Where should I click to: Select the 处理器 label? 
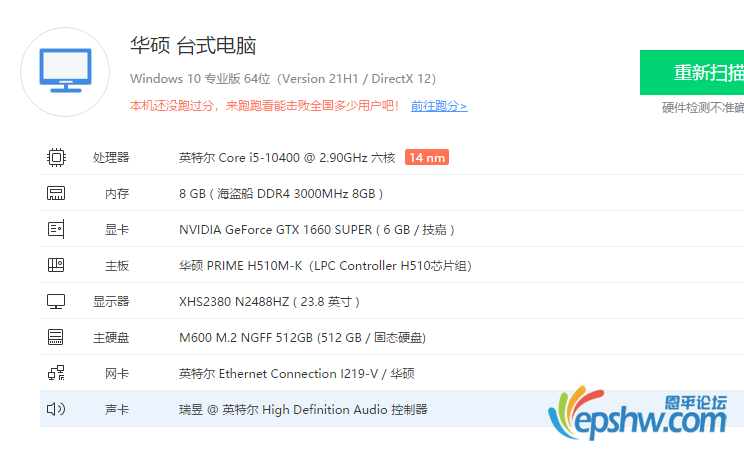(111, 158)
